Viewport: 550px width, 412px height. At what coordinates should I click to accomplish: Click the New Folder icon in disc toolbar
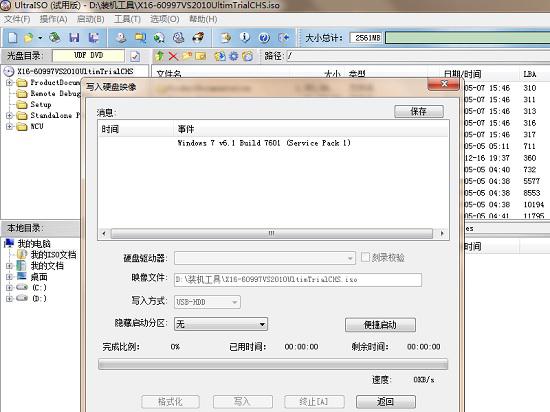tap(187, 56)
